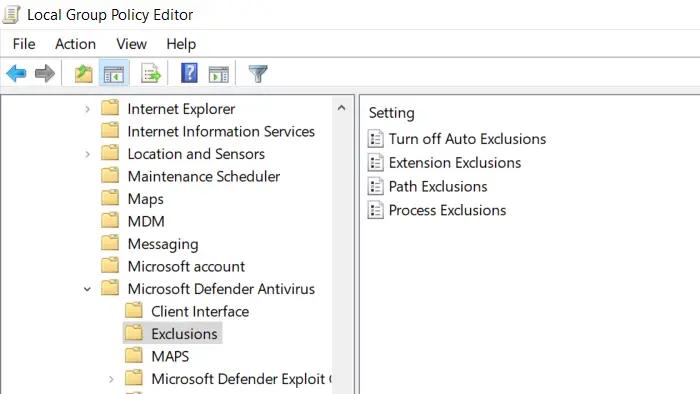Open the File menu
Viewport: 700px width, 394px height.
[24, 44]
